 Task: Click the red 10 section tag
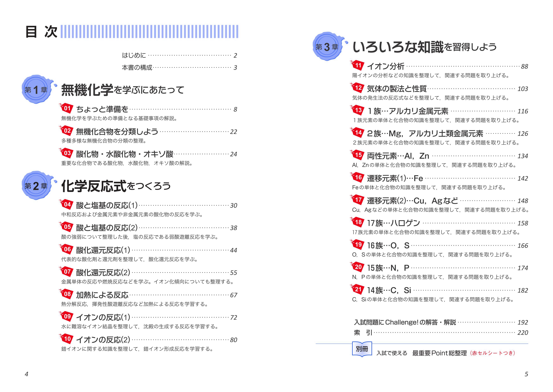pos(66,339)
